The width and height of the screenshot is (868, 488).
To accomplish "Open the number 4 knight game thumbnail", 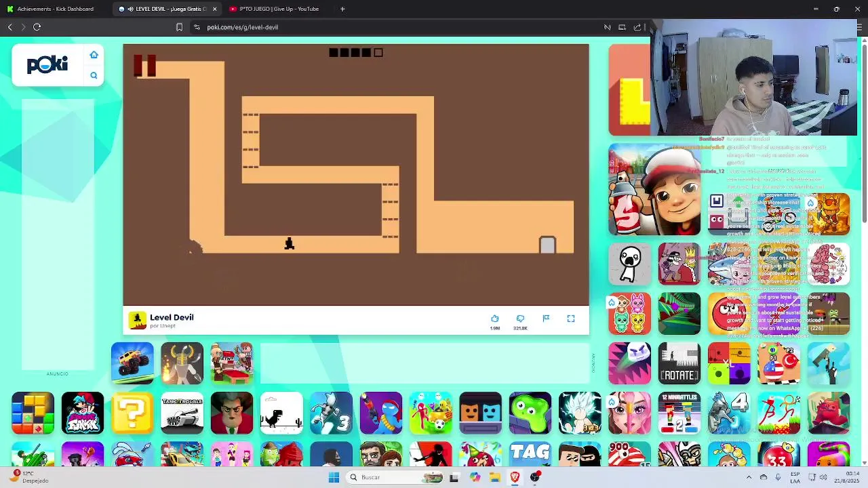I will point(729,413).
